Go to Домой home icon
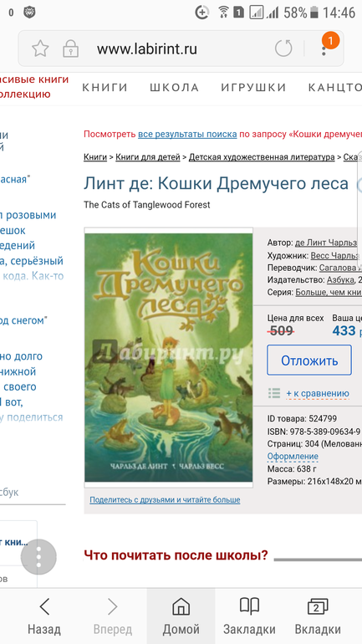This screenshot has width=362, height=644. (181, 616)
